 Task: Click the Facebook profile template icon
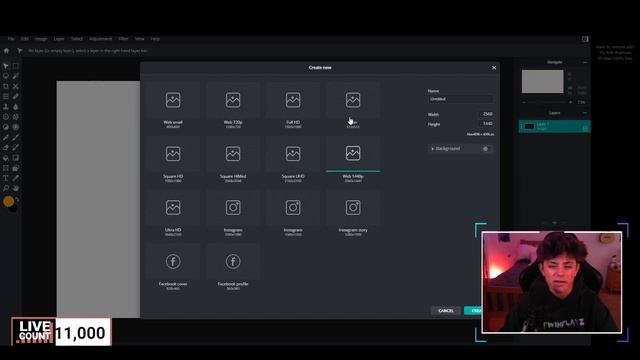[233, 262]
